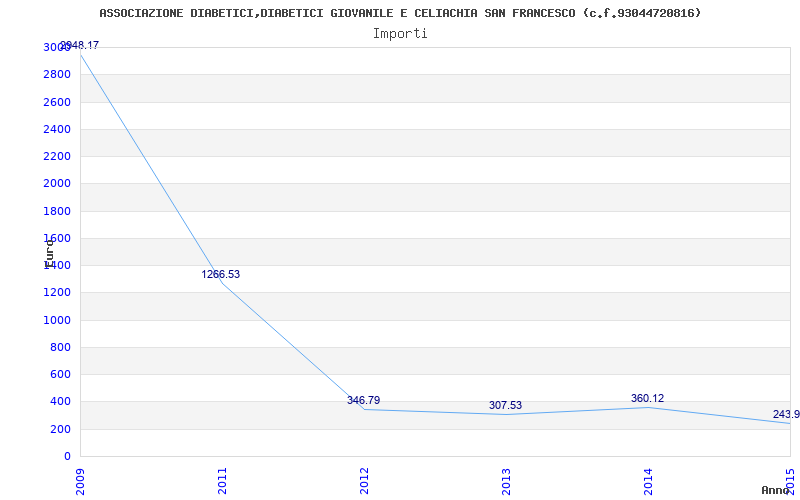Viewport: 800px width, 500px height.
Task: Click the data label 1266.53
Action: coord(220,274)
